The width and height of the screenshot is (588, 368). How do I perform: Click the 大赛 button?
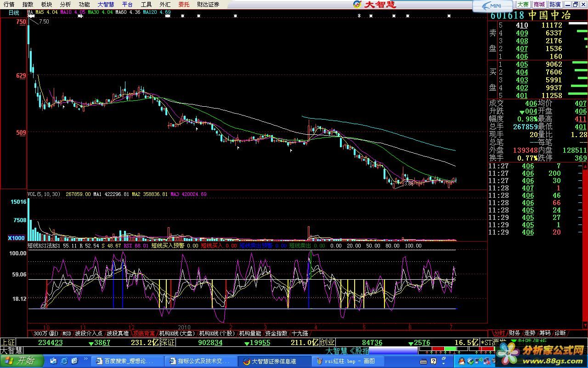pos(523,4)
